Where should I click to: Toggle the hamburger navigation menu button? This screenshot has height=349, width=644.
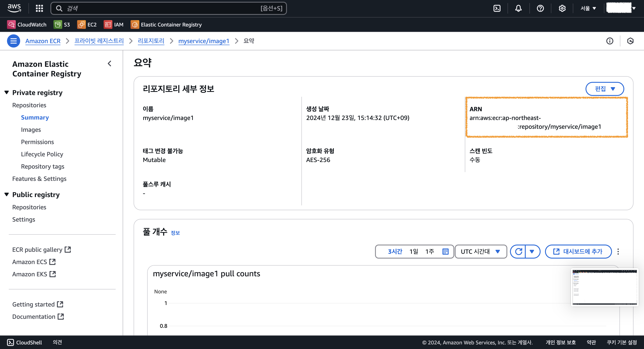14,41
